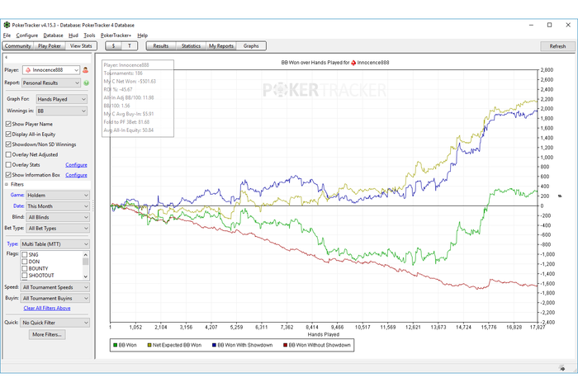Open the Quick filter dropdown
This screenshot has height=392, width=578.
[54, 323]
